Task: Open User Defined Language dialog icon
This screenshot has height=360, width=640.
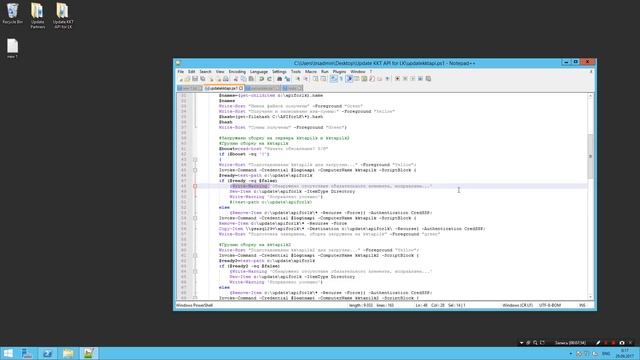Action: pyautogui.click(x=357, y=79)
